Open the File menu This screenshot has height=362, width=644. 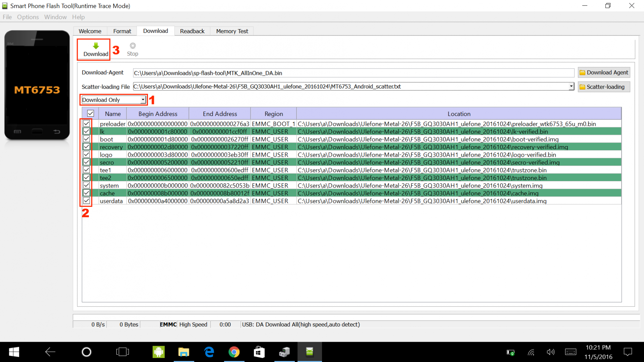point(7,17)
